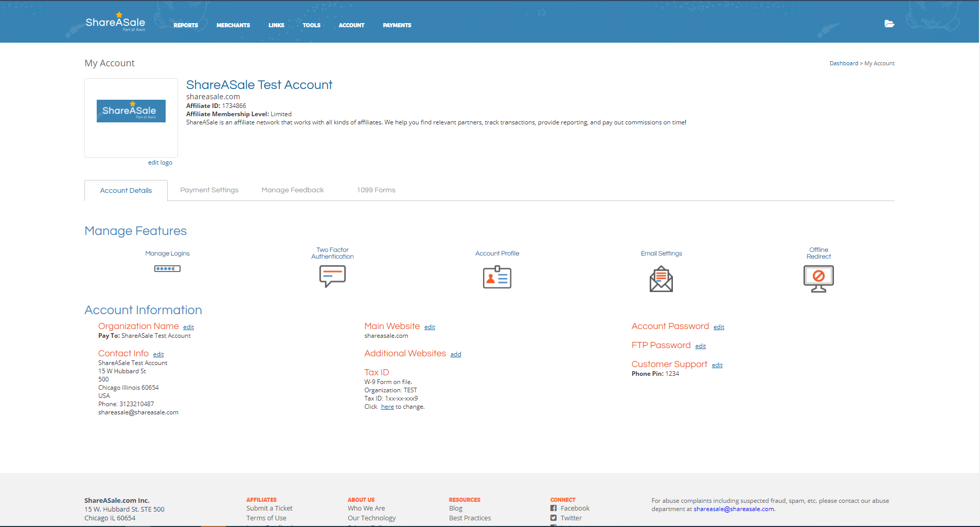Open the folder icon in header
Image resolution: width=980 pixels, height=527 pixels.
pos(889,24)
